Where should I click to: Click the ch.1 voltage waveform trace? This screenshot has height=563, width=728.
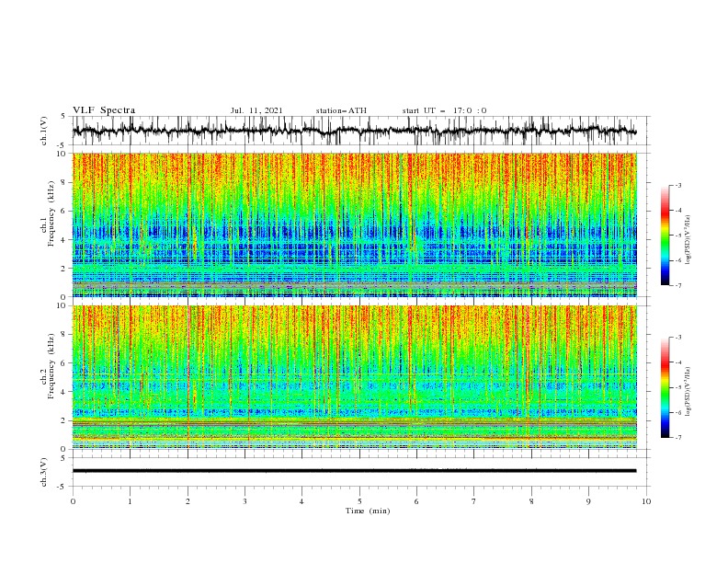pyautogui.click(x=354, y=131)
